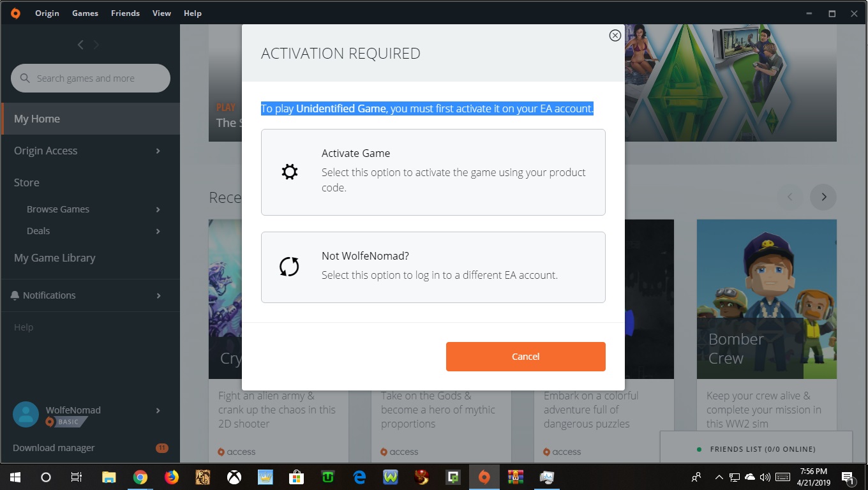The width and height of the screenshot is (868, 490).
Task: Open Microsoft Edge from taskbar
Action: click(359, 477)
